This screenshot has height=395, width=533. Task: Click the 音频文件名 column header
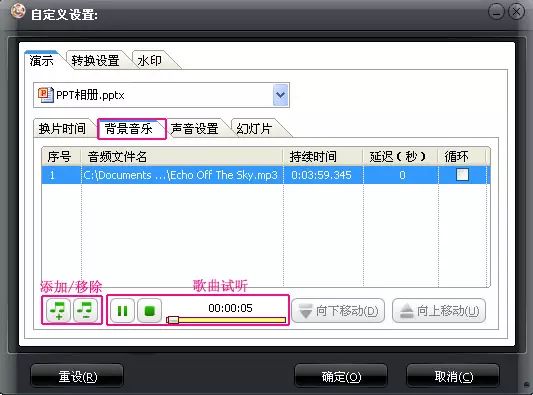click(182, 156)
